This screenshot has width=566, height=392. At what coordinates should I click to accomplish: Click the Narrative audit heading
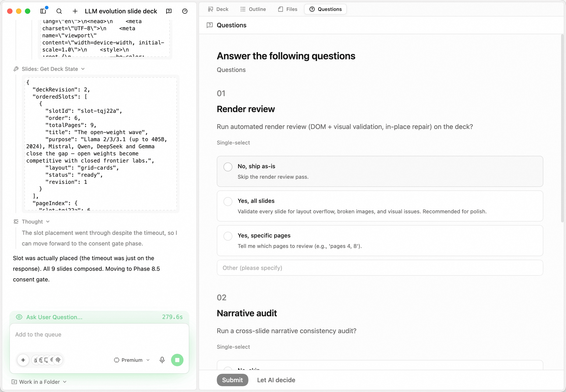[247, 313]
